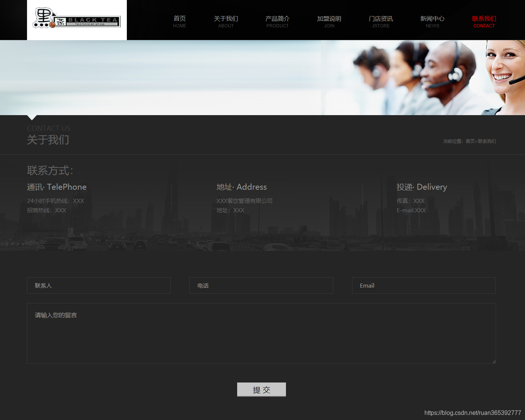Select XXX餐饮管理有限公司 text

244,201
